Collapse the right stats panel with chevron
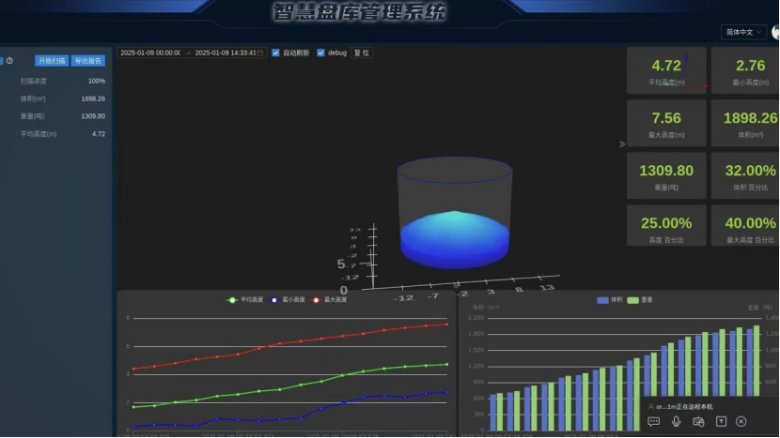The width and height of the screenshot is (780, 438). point(622,144)
